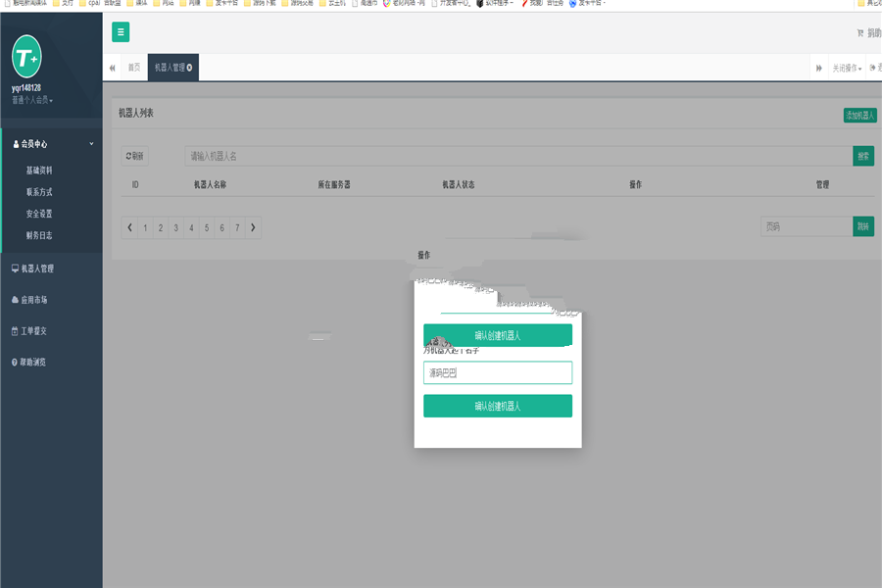The image size is (882, 588).
Task: Click the 跳转 jump button
Action: click(x=862, y=226)
